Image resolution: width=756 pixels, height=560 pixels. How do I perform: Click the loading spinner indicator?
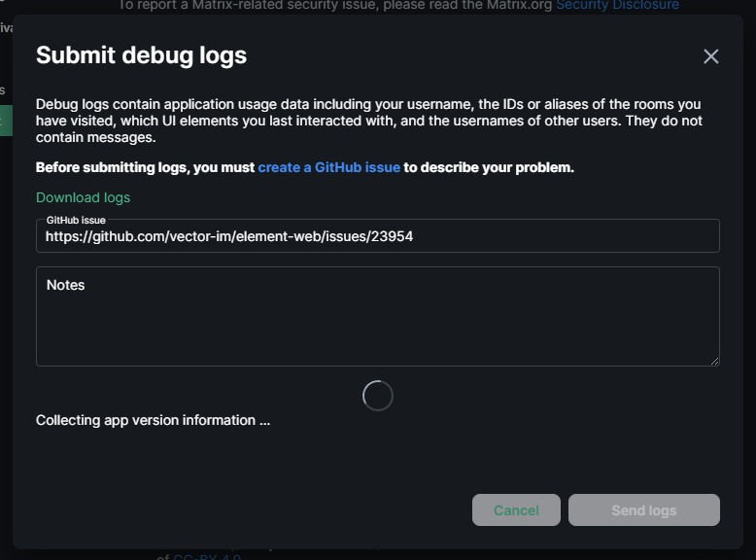tap(378, 396)
